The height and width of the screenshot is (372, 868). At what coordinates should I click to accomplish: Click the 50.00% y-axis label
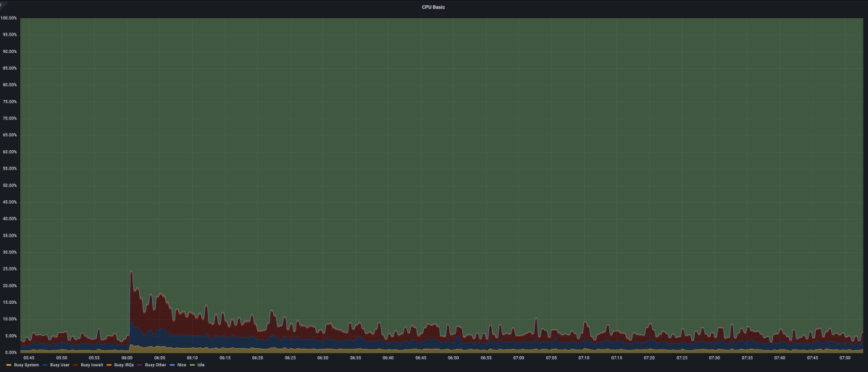9,185
